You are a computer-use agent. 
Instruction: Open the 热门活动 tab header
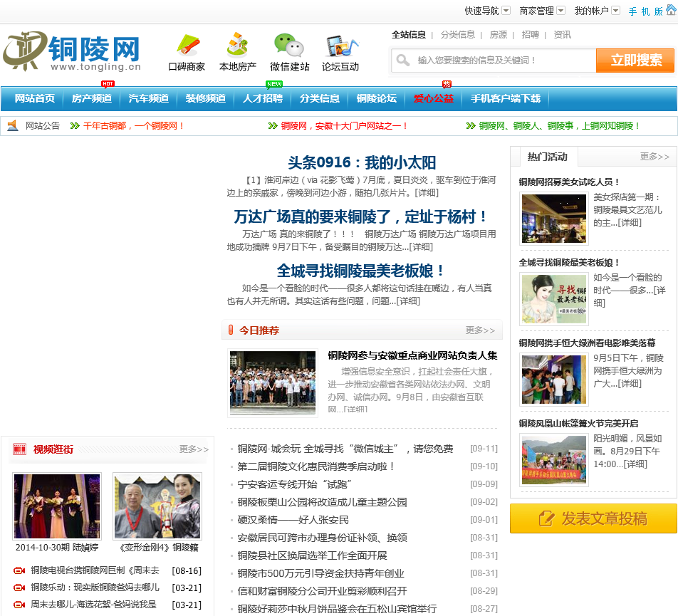click(x=547, y=157)
